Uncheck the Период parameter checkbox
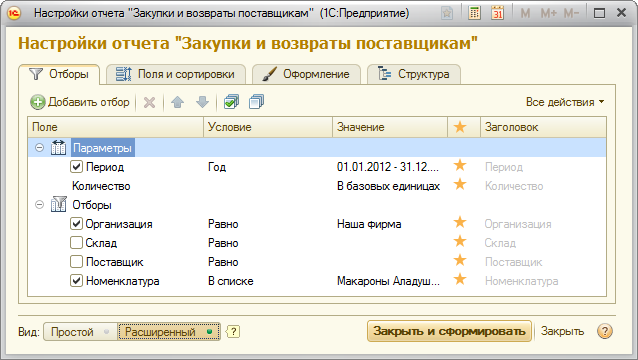The image size is (638, 360). pyautogui.click(x=76, y=167)
